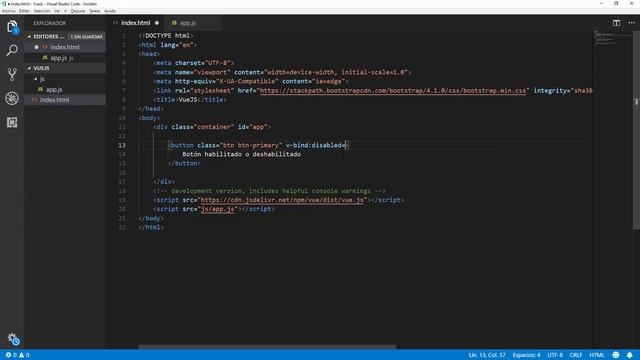Click the VueJS title text on line 8
Viewport: 640px width, 360px height.
click(x=188, y=100)
